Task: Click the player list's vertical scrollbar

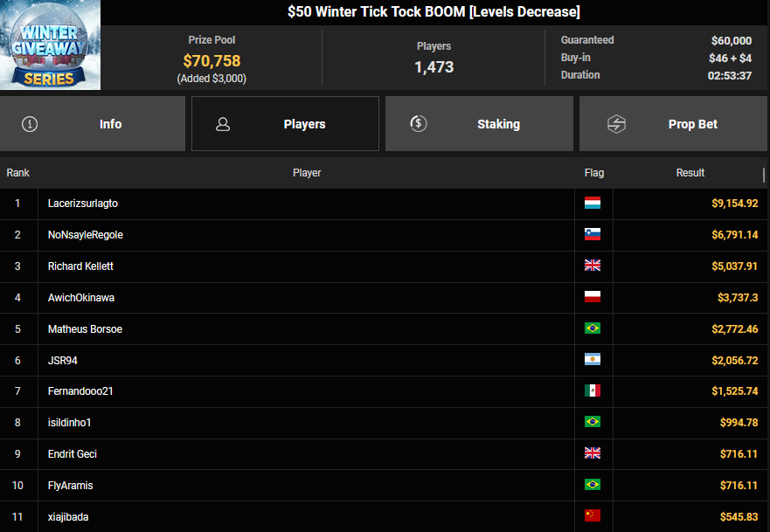Action: pyautogui.click(x=764, y=175)
